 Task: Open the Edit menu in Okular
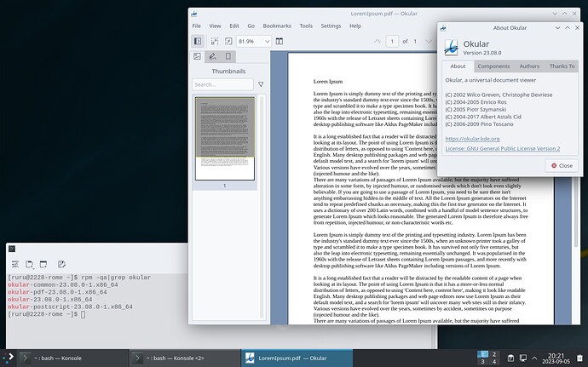tap(234, 26)
